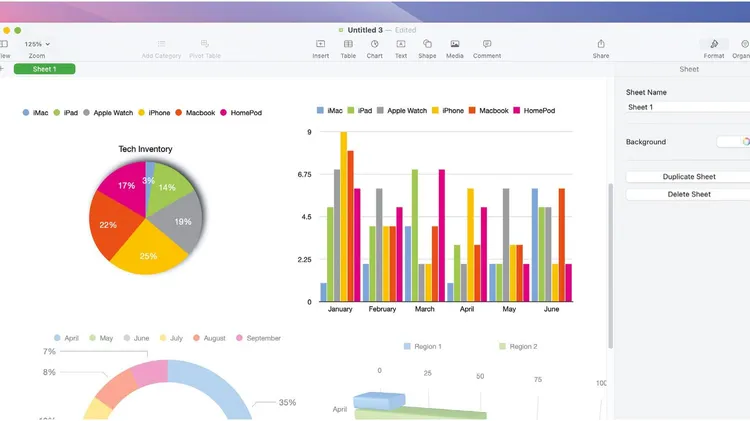
Task: Add a Text box from the toolbar
Action: coord(401,44)
